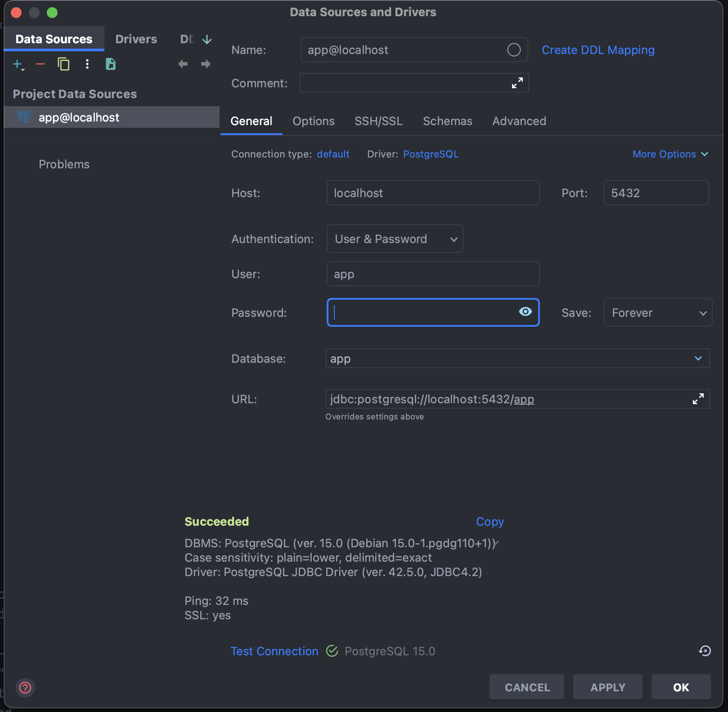
Task: Switch to the Data Sources tab
Action: point(54,39)
